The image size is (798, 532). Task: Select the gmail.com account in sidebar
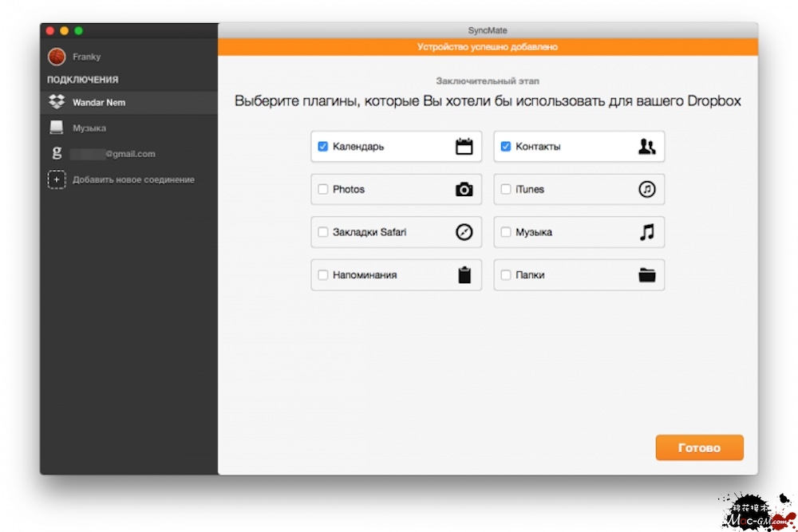(112, 154)
